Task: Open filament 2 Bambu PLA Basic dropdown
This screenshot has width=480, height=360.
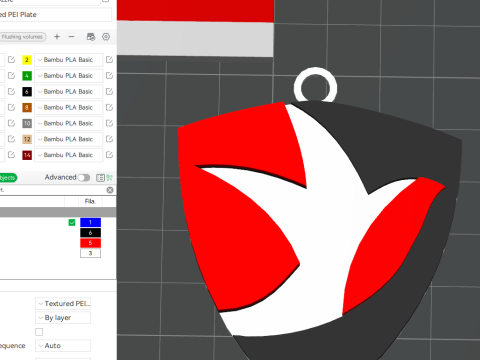Action: click(x=69, y=60)
